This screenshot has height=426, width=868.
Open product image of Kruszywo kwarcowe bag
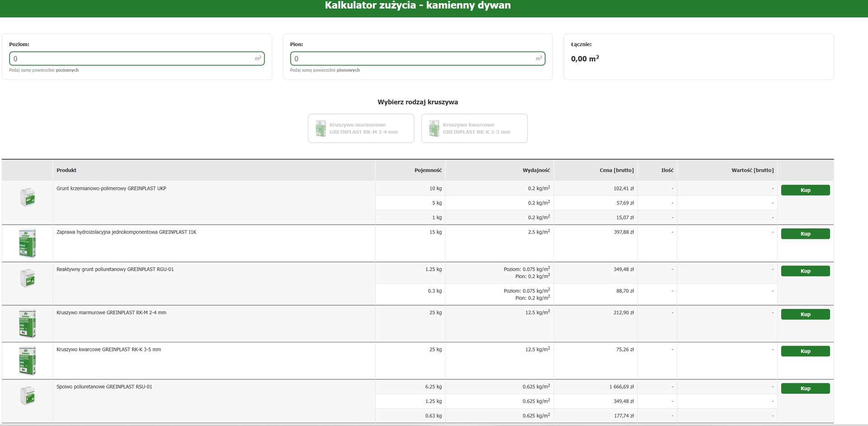tap(28, 361)
